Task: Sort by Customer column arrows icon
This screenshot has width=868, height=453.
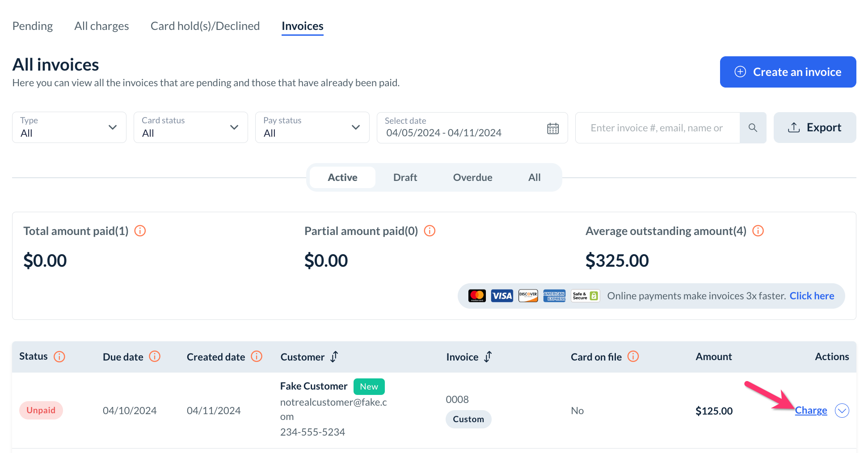Action: [x=334, y=357]
